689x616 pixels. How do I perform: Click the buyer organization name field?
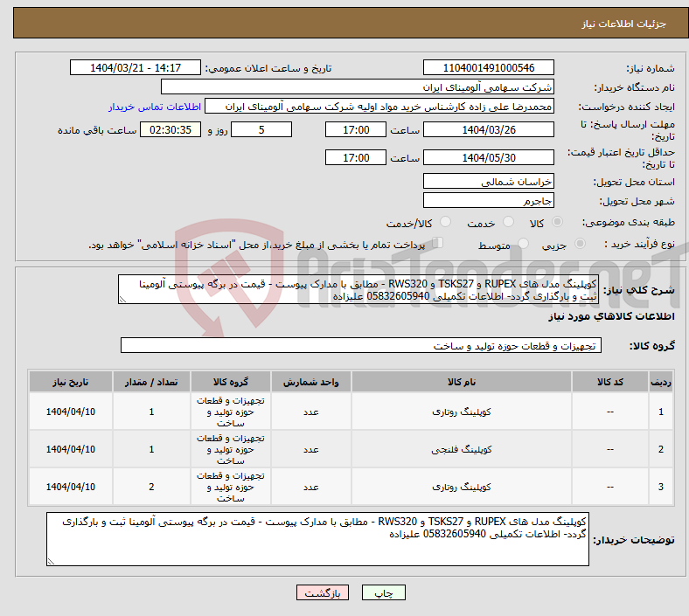point(358,87)
